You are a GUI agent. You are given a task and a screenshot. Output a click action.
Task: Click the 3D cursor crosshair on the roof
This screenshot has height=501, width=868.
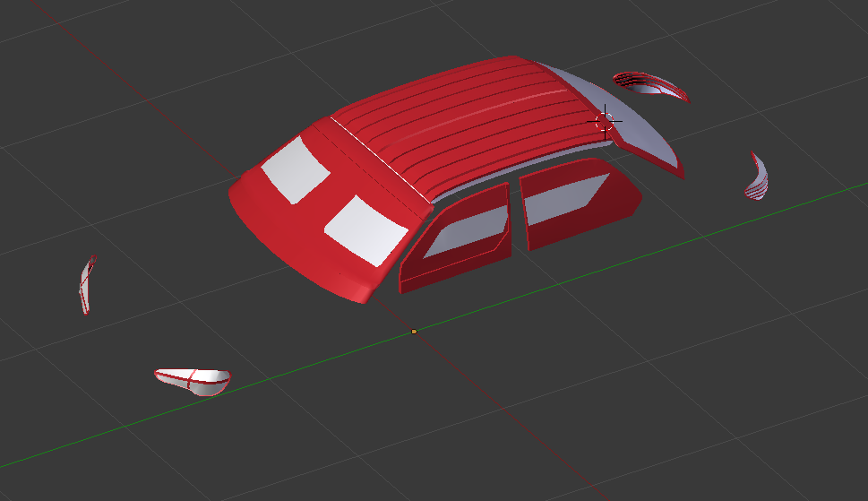tap(605, 122)
